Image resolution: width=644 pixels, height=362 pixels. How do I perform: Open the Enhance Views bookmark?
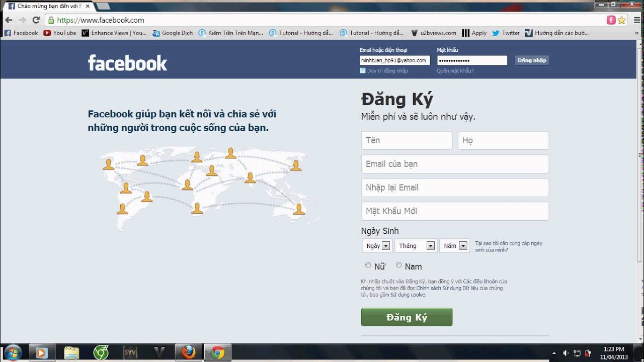(114, 33)
